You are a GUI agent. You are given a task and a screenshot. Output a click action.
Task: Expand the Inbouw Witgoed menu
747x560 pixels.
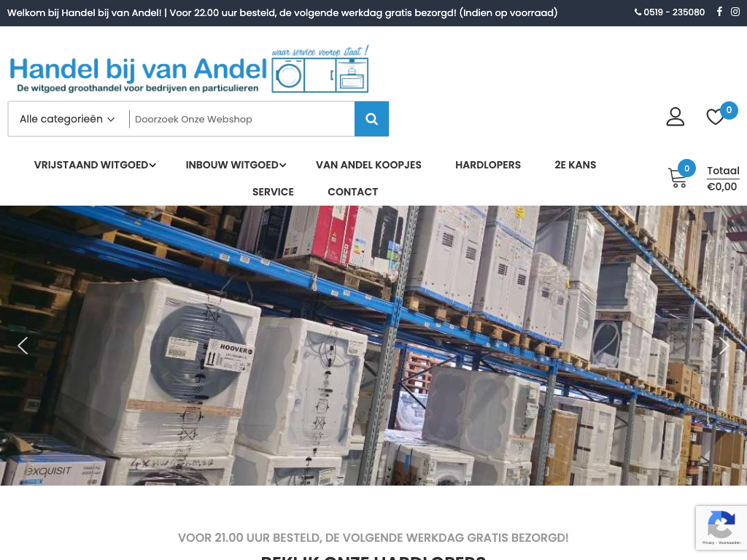(236, 165)
